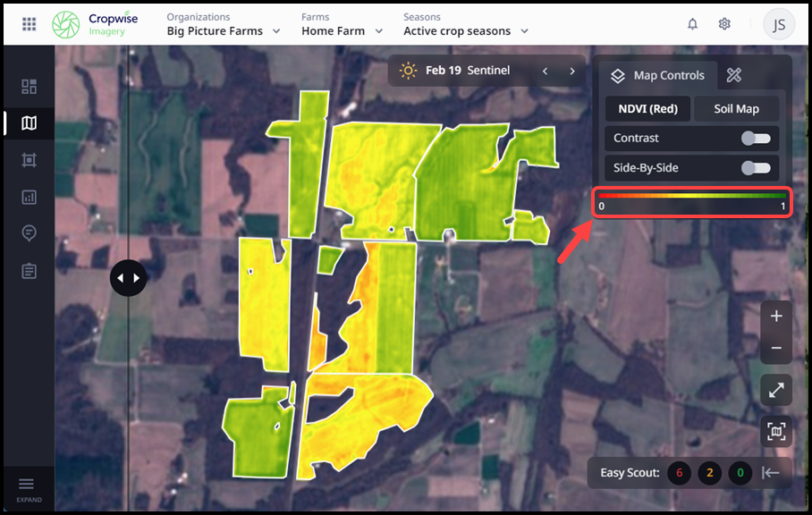Image resolution: width=812 pixels, height=515 pixels.
Task: Select the map view sidebar icon
Action: tap(29, 123)
